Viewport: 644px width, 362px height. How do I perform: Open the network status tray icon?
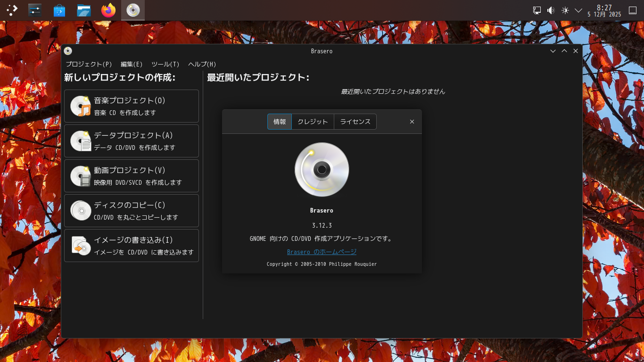[537, 10]
